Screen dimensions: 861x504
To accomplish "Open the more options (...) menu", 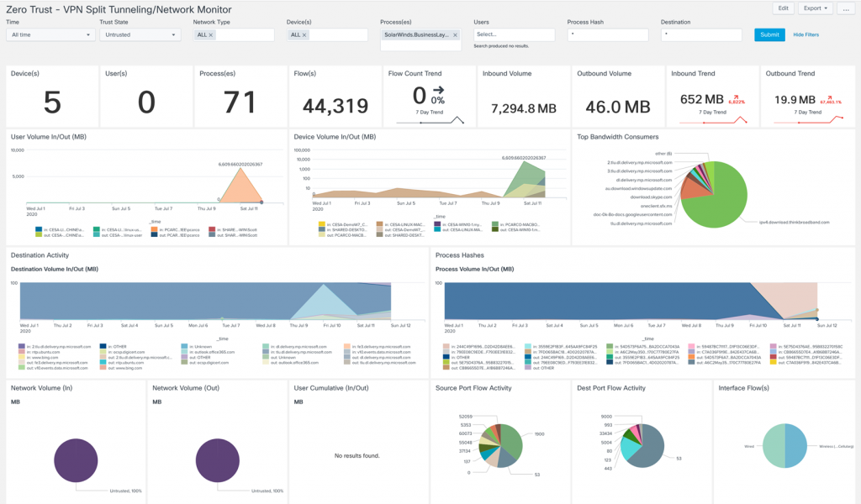I will tap(844, 8).
